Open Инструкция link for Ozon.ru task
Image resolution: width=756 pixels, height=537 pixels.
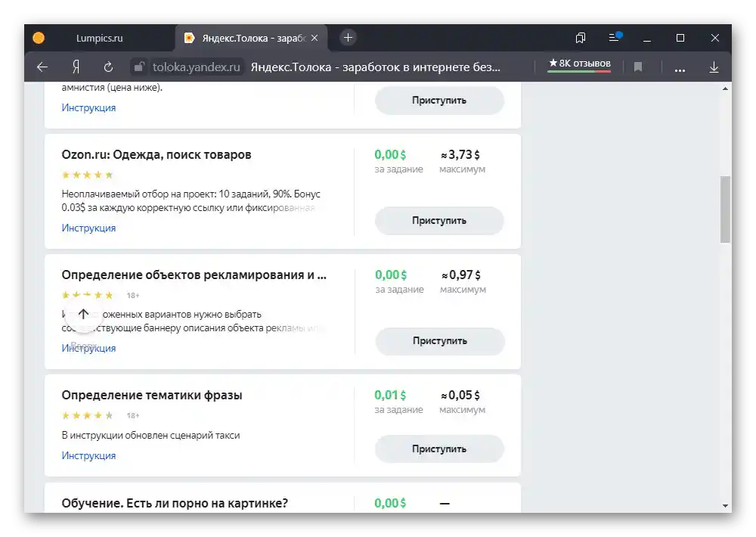tap(88, 228)
